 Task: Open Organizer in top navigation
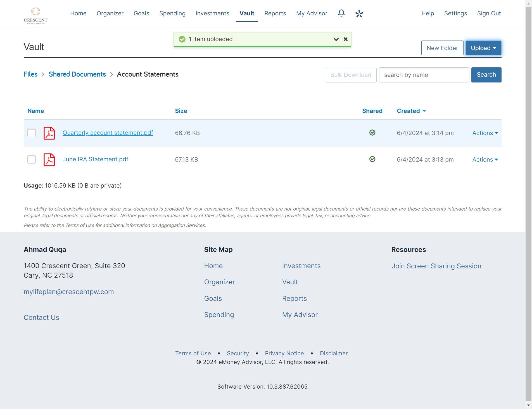[x=110, y=13]
